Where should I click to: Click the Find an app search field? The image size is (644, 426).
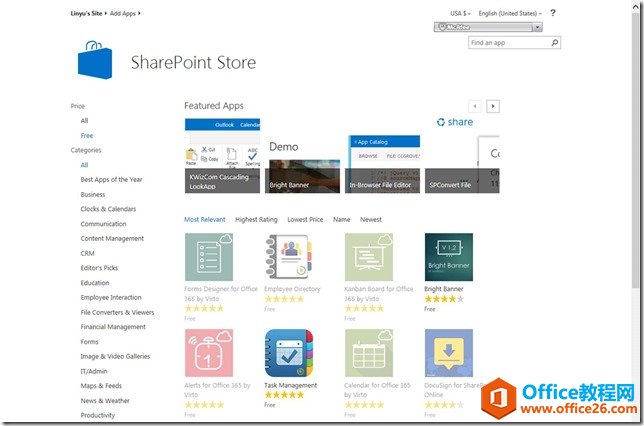pyautogui.click(x=508, y=43)
